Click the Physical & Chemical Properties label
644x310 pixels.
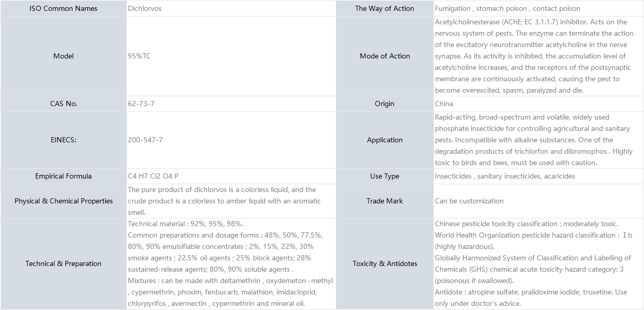(x=64, y=201)
